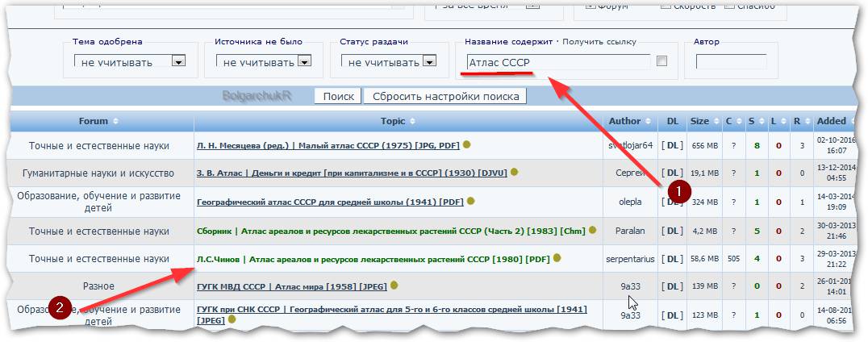Screen dimensions: 868x342
Task: Open topic ГУГК МВД СССР Атлас мира [1958]
Action: 292,286
